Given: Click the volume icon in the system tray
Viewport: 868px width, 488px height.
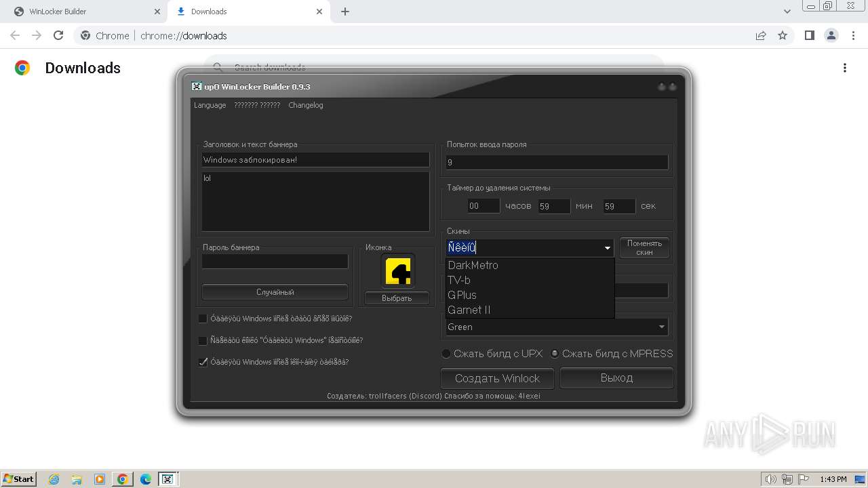Looking at the screenshot, I should (x=770, y=479).
